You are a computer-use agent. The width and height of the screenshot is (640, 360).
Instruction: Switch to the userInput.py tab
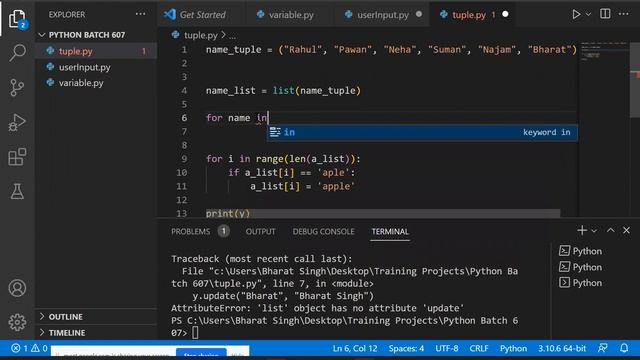pyautogui.click(x=383, y=15)
